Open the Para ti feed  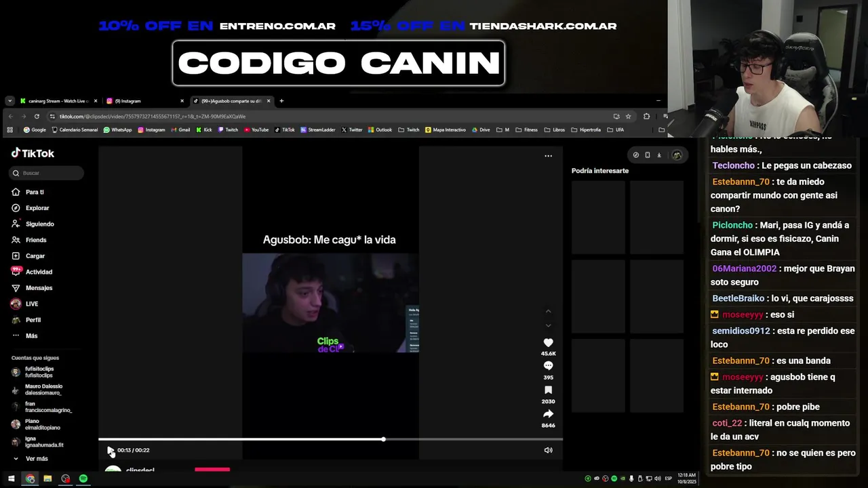pos(28,192)
